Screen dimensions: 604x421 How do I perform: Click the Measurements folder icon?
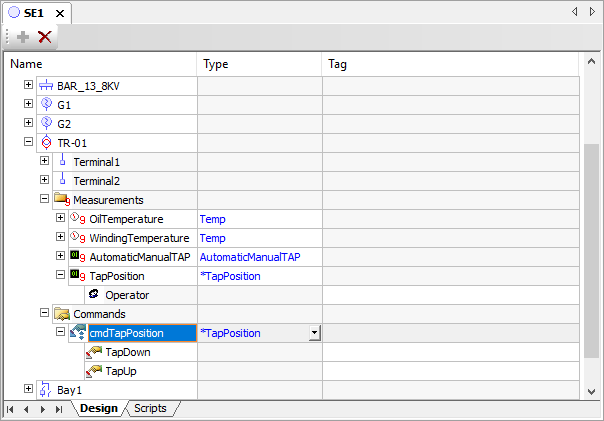[x=62, y=200]
